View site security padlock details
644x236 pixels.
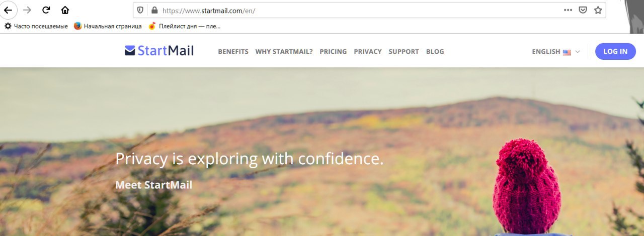(x=154, y=10)
